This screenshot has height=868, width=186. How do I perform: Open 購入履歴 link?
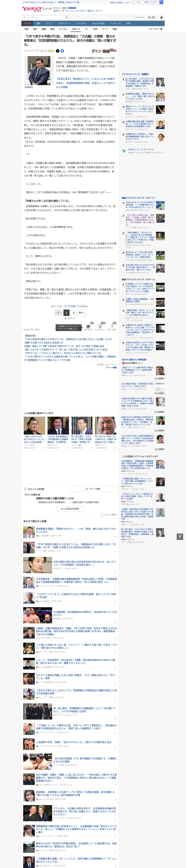(152, 18)
